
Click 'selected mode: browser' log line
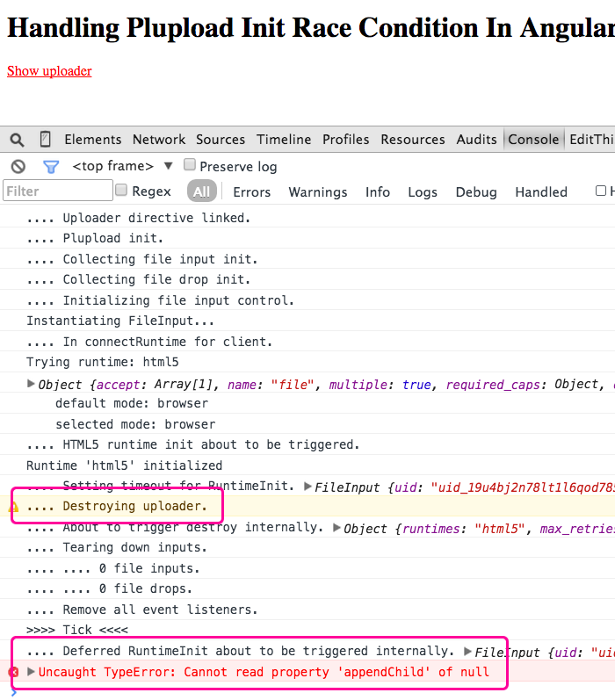click(x=135, y=424)
